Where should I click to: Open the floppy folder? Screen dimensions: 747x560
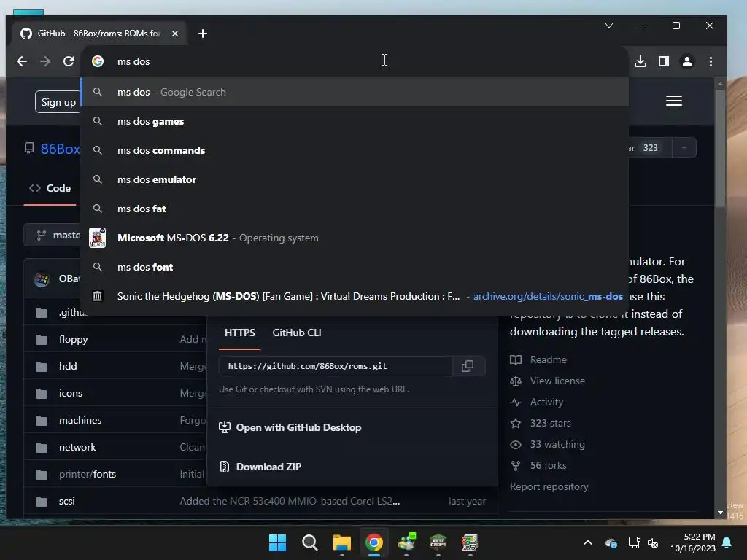coord(74,340)
